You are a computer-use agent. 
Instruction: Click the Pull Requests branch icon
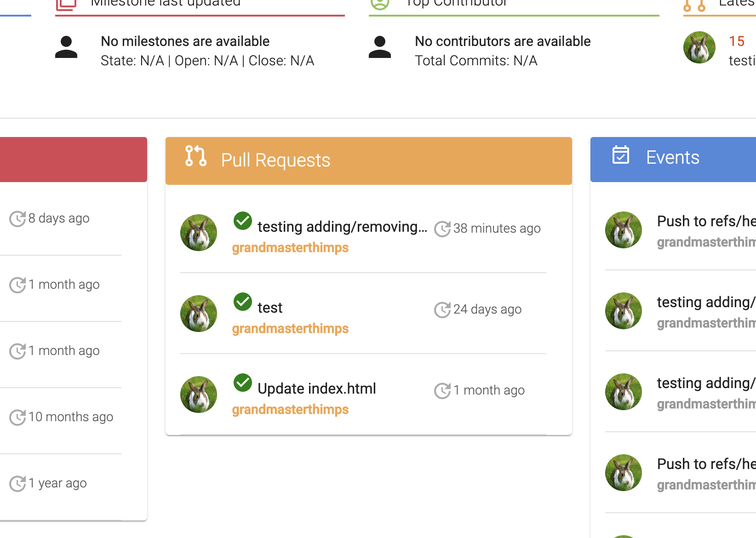point(195,156)
